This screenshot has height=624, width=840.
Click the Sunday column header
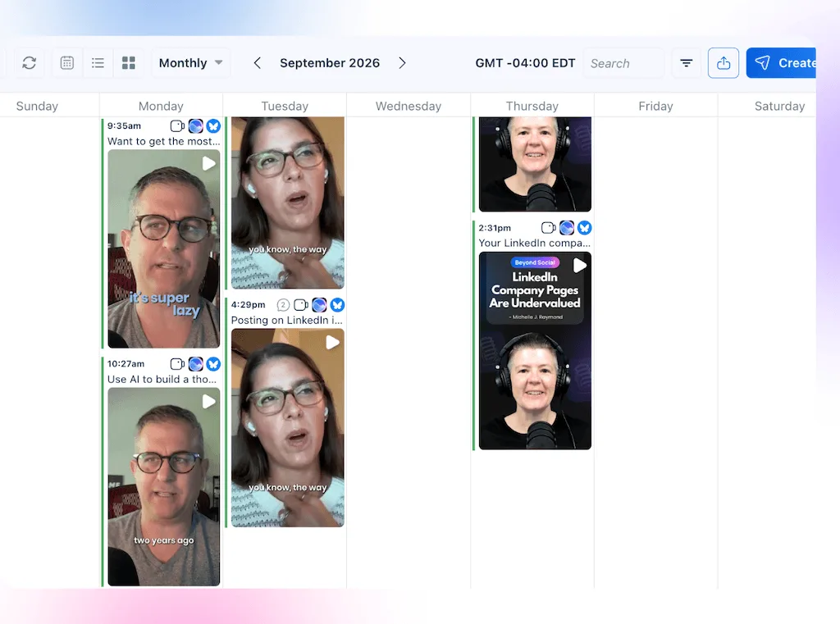(37, 106)
